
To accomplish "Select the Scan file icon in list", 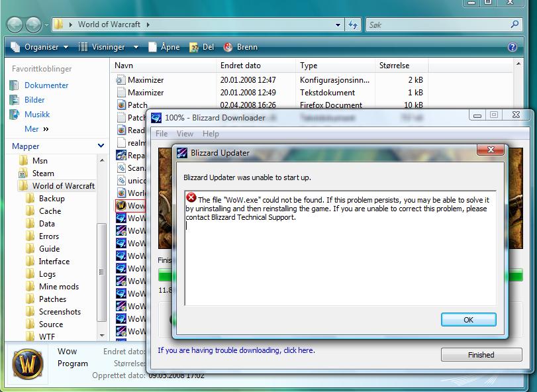I will pyautogui.click(x=121, y=168).
